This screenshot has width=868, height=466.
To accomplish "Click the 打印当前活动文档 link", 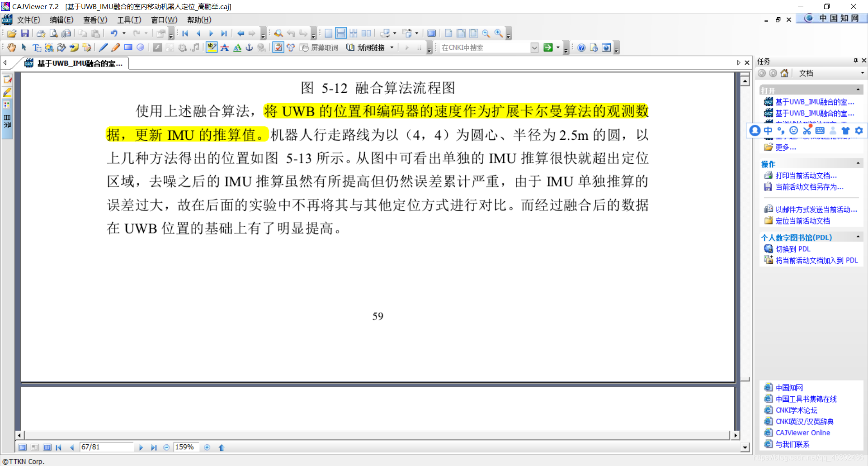I will point(806,176).
